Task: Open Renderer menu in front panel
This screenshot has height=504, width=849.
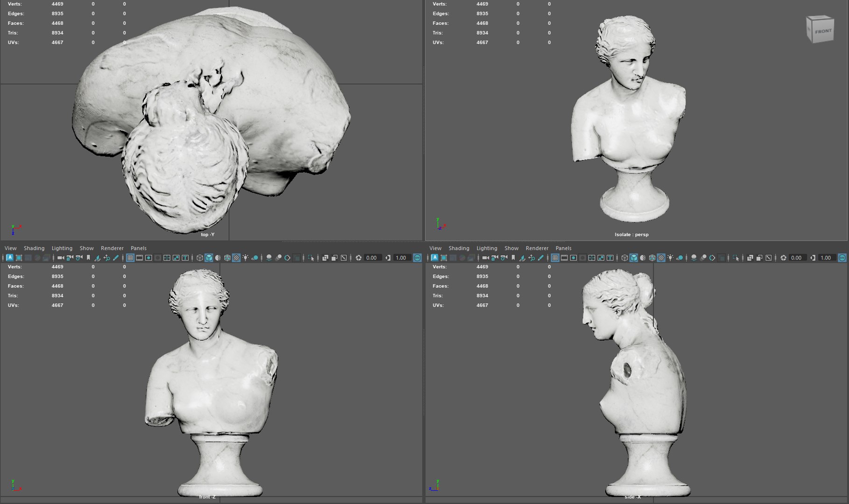Action: tap(112, 248)
